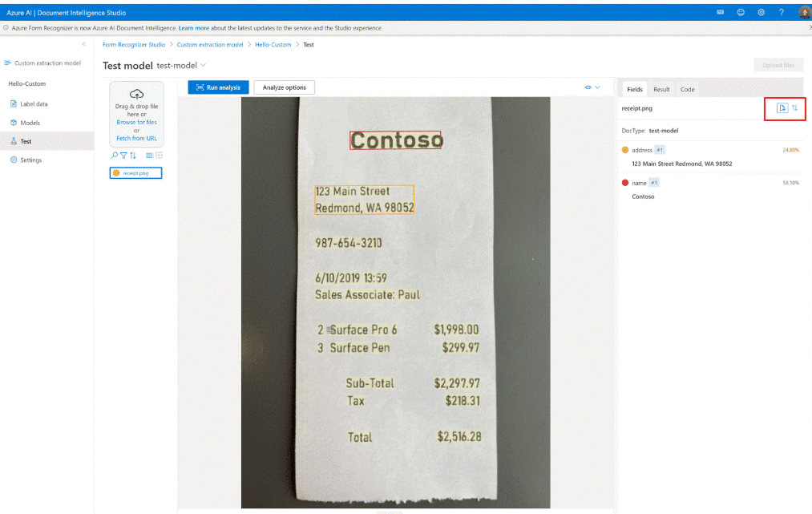This screenshot has height=514, width=812.
Task: Switch the file list to grid view
Action: coord(159,155)
